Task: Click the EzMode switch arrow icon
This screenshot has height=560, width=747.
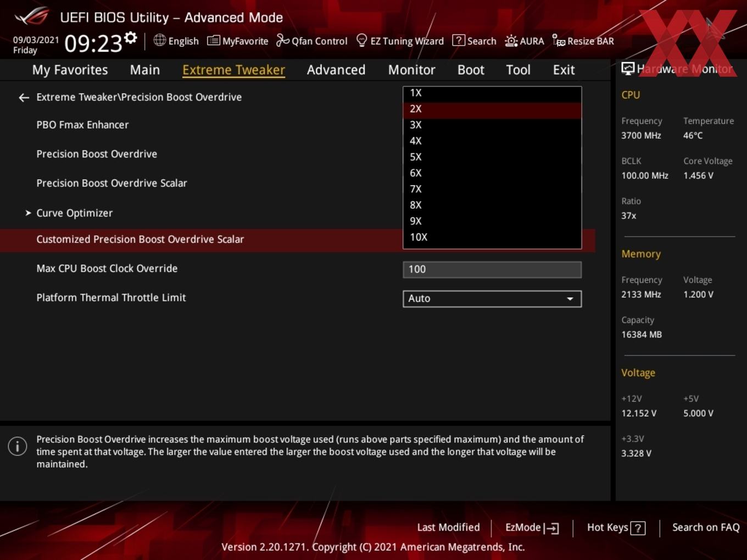Action: point(551,528)
